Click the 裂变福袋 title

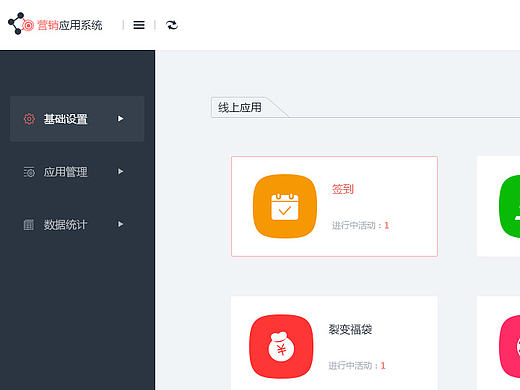[x=350, y=330]
